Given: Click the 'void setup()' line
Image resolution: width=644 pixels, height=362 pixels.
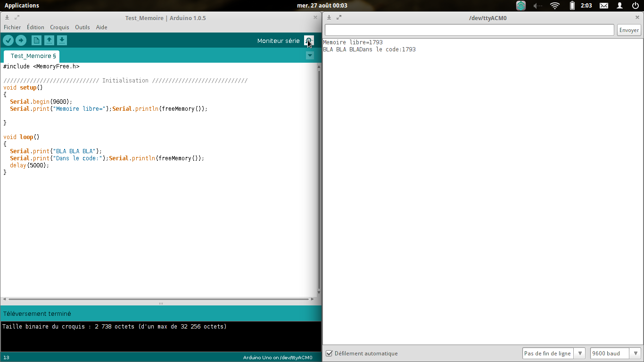Looking at the screenshot, I should pyautogui.click(x=23, y=88).
